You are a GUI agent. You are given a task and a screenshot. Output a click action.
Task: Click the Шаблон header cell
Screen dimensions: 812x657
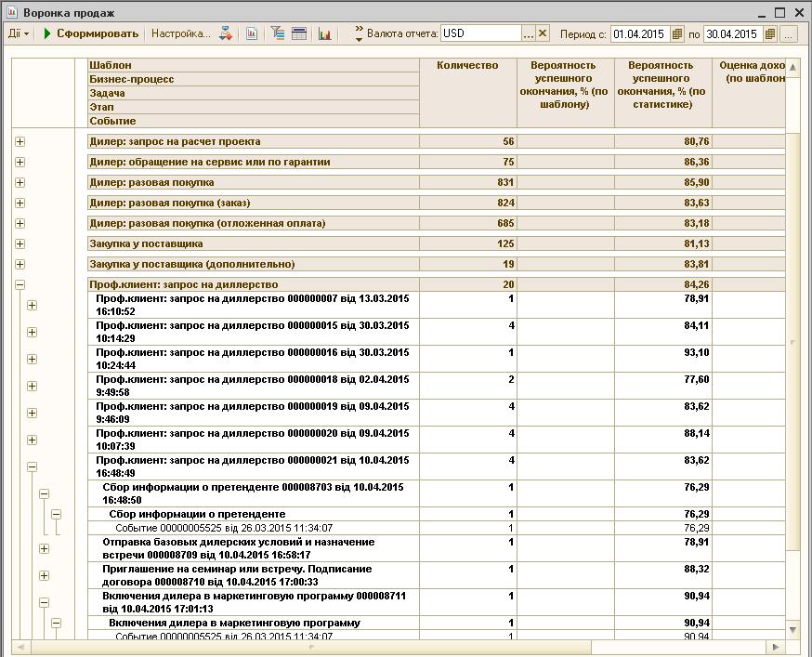coord(254,65)
